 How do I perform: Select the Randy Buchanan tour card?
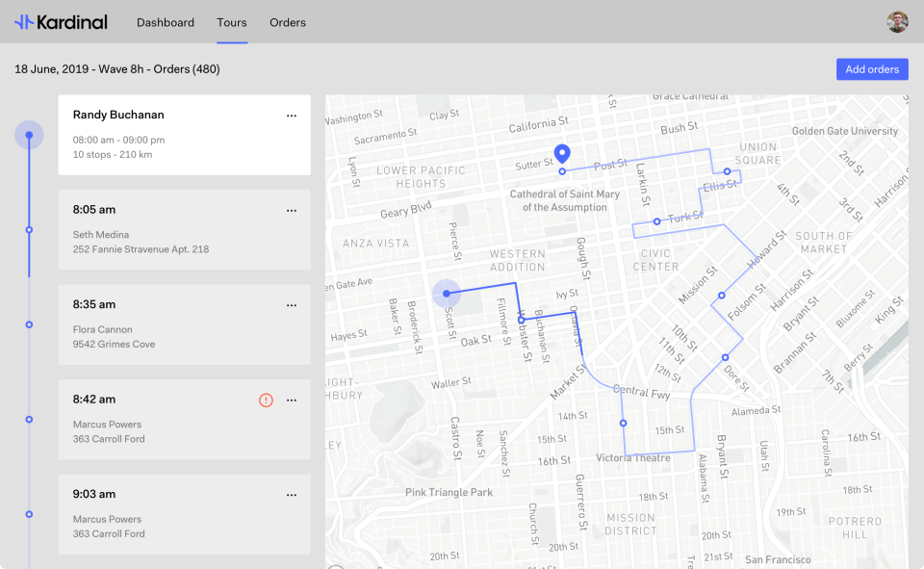coord(185,135)
